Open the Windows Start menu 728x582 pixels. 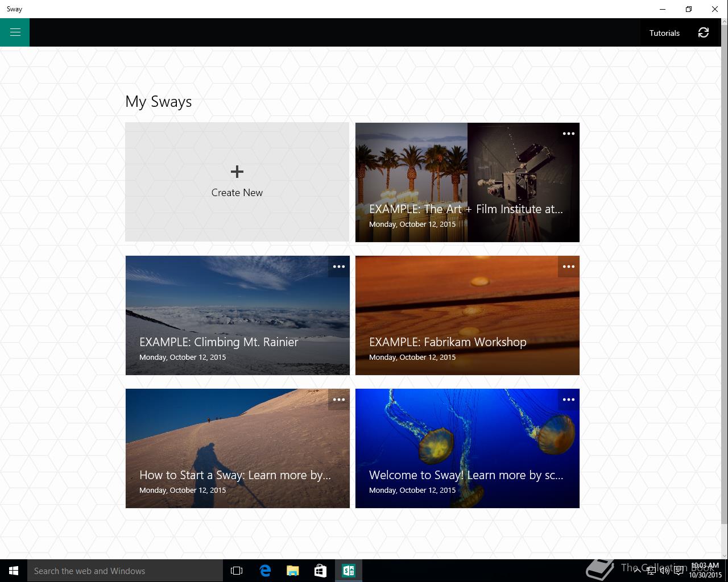pos(14,571)
